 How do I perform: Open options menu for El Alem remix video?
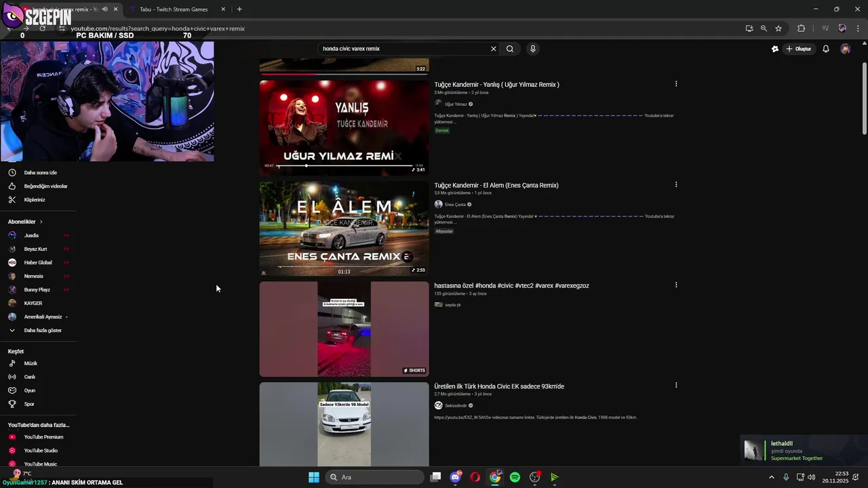pos(676,184)
